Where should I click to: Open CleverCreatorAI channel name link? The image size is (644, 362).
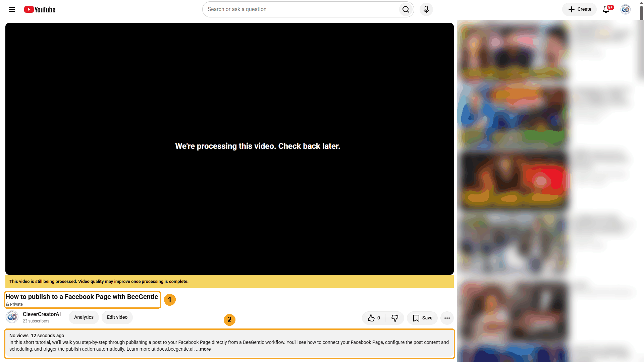click(x=42, y=314)
